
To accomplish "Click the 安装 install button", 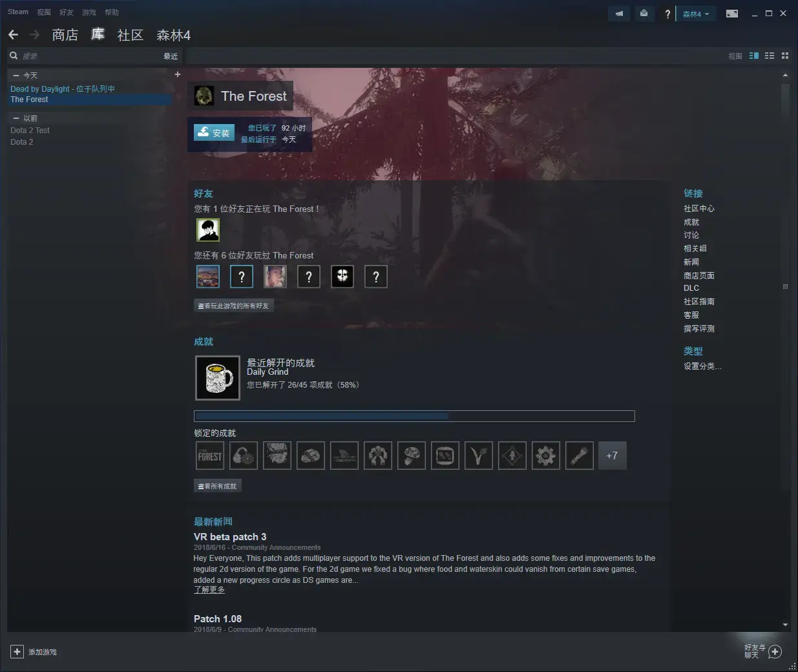I will (214, 132).
